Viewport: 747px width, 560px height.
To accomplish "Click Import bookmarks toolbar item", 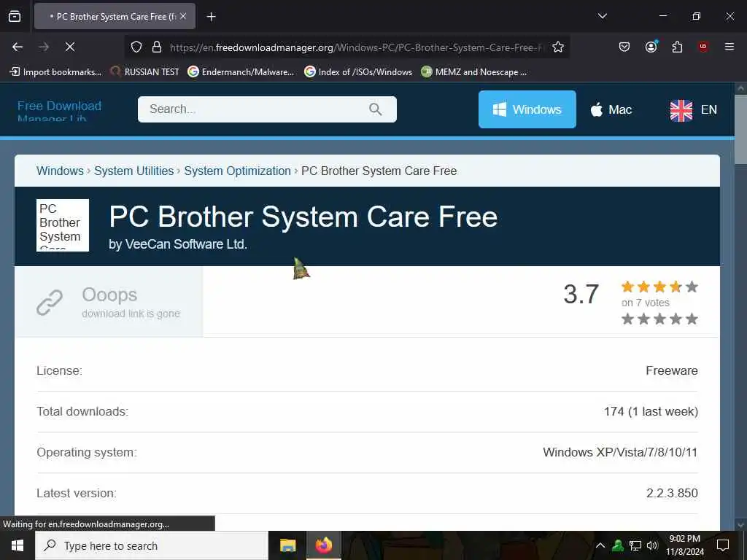I will pos(55,72).
